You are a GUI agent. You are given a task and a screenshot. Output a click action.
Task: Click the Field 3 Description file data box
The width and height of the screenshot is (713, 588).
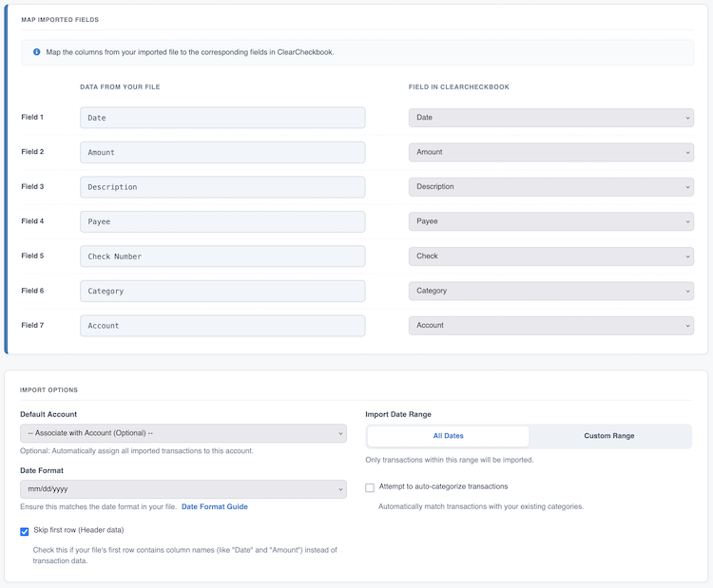(x=222, y=187)
